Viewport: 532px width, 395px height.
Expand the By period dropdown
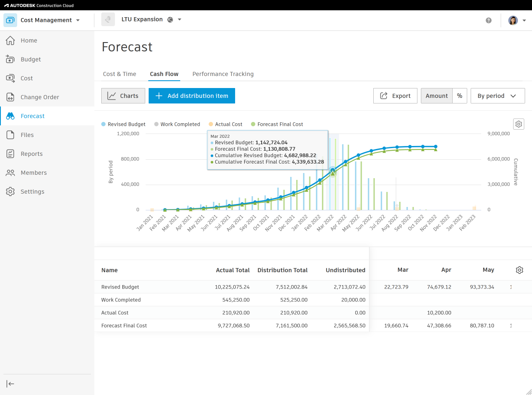497,96
